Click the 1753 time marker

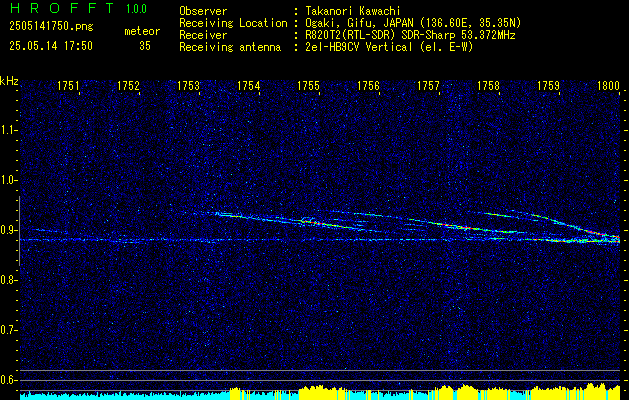pos(189,85)
